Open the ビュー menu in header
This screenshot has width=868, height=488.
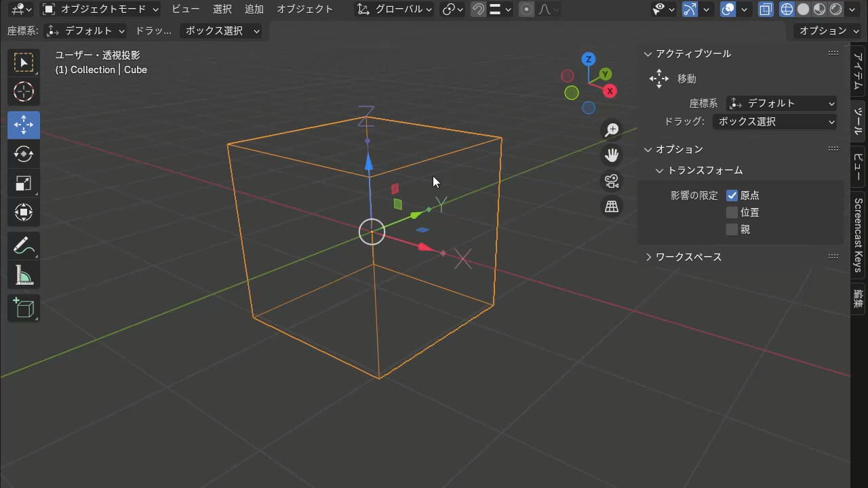pyautogui.click(x=185, y=9)
